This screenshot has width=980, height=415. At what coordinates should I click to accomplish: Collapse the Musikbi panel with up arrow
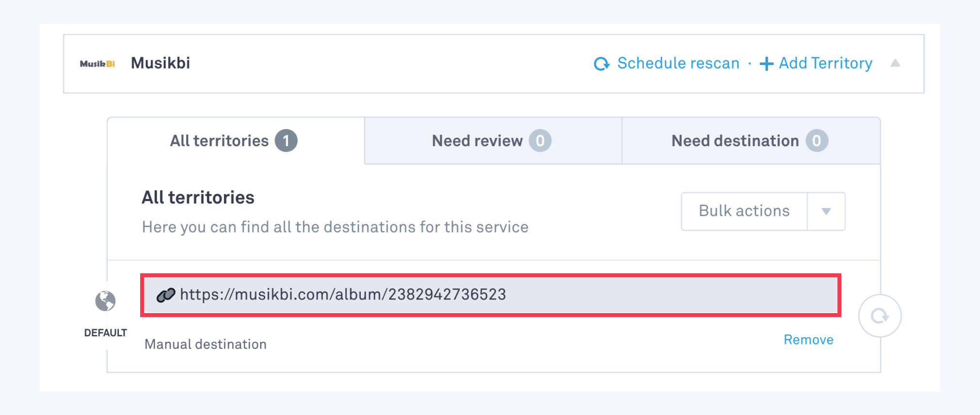pos(895,63)
